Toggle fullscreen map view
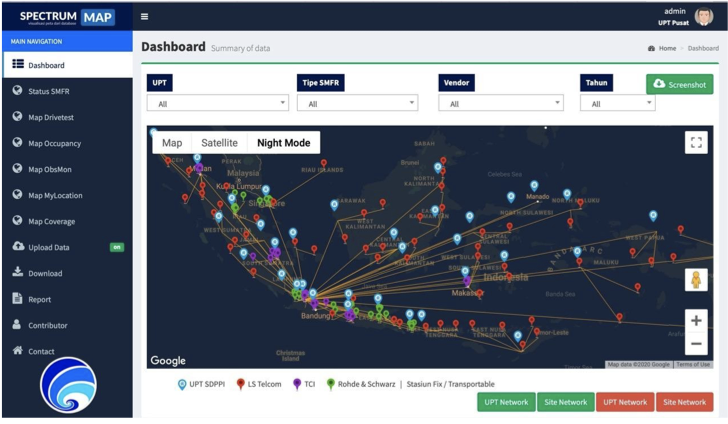This screenshot has width=728, height=424. tap(696, 143)
